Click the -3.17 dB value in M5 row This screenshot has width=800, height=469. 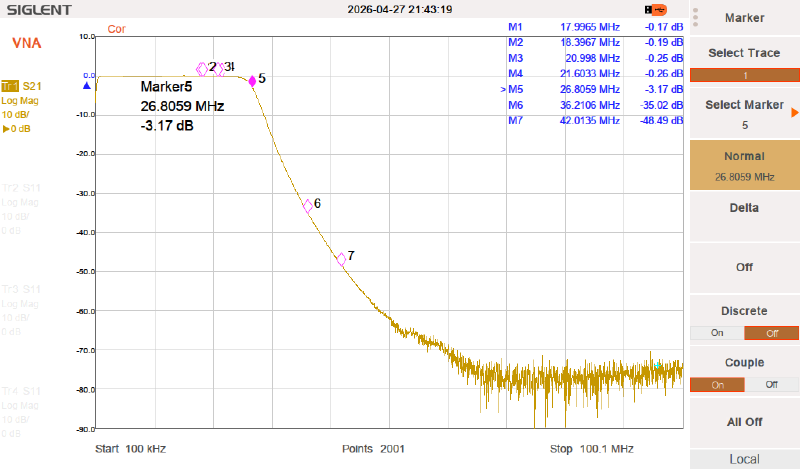pos(663,89)
